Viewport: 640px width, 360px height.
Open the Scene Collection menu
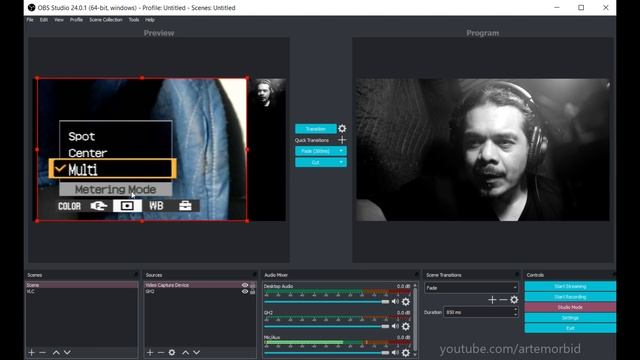pos(106,20)
